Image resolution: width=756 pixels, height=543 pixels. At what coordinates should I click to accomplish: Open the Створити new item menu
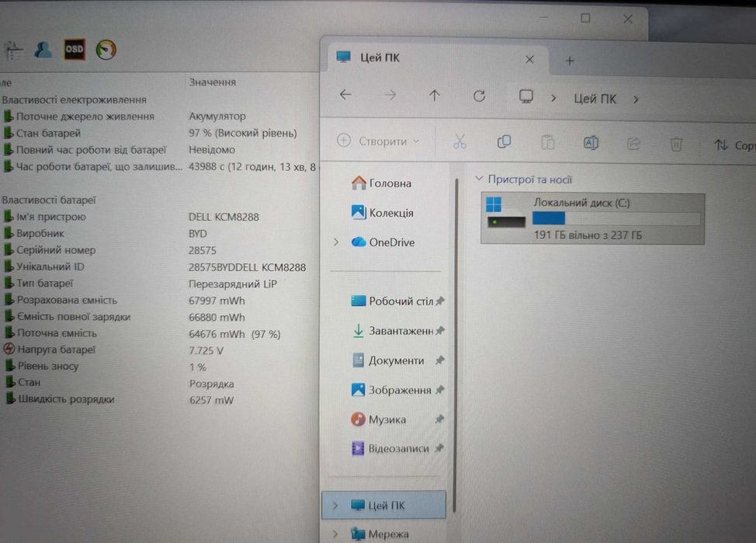tap(378, 141)
